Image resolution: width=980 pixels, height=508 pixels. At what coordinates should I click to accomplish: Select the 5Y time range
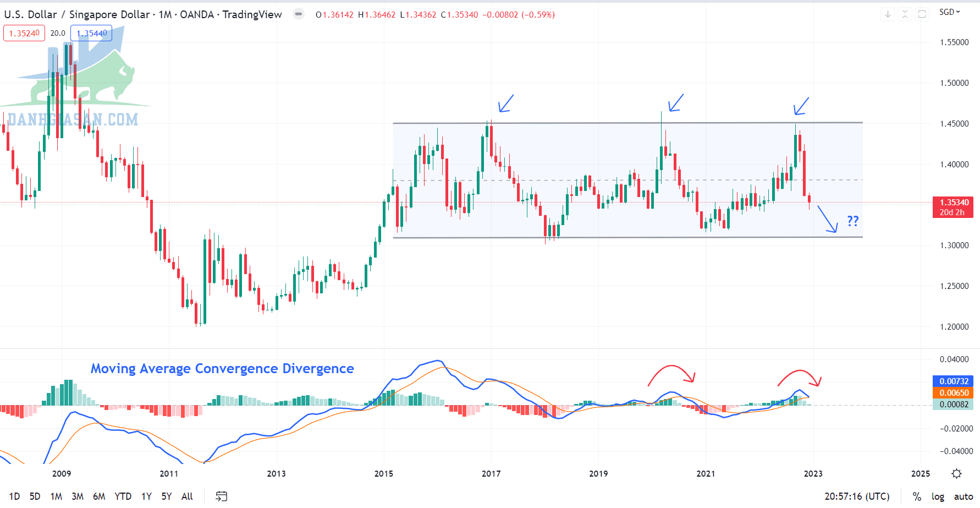pyautogui.click(x=167, y=496)
